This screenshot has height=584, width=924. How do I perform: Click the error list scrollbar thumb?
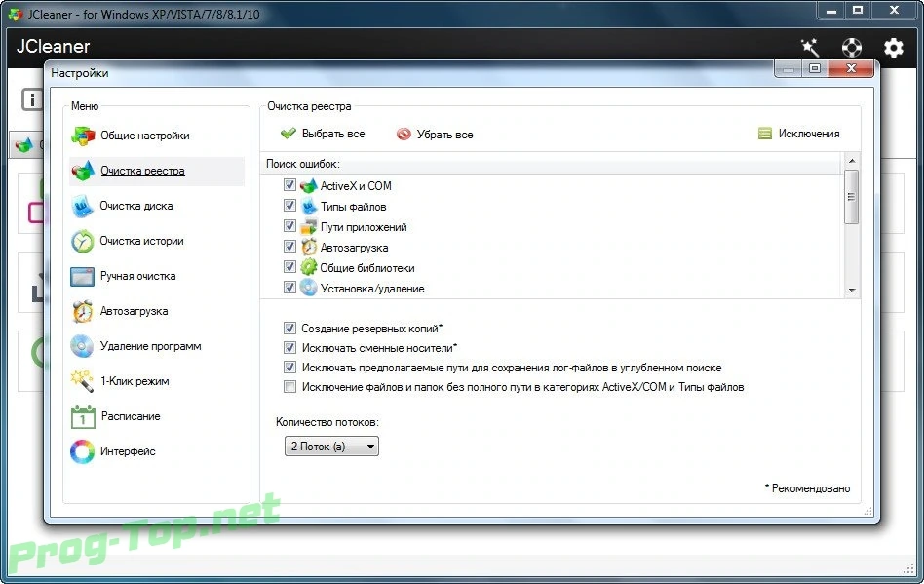point(852,197)
